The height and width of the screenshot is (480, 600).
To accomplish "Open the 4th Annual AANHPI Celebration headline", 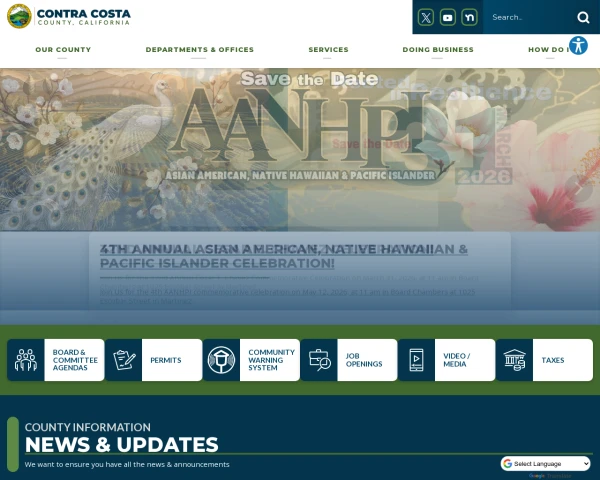I will (284, 256).
